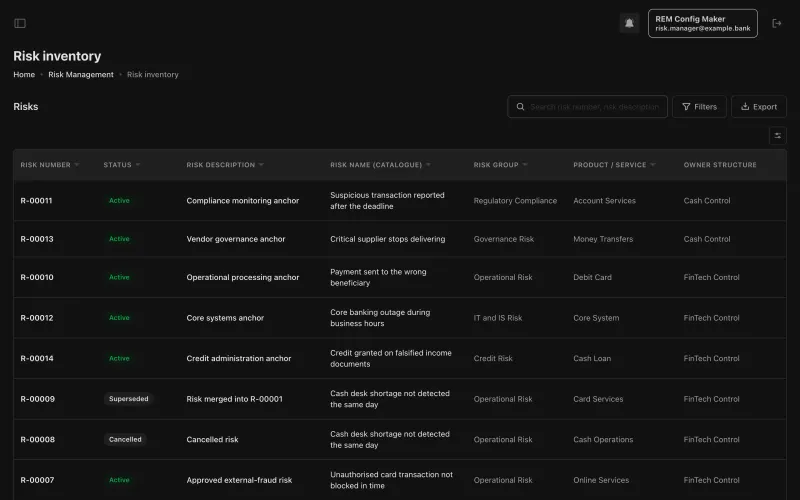Image resolution: width=800 pixels, height=500 pixels.
Task: Focus the risk search field
Action: [588, 107]
